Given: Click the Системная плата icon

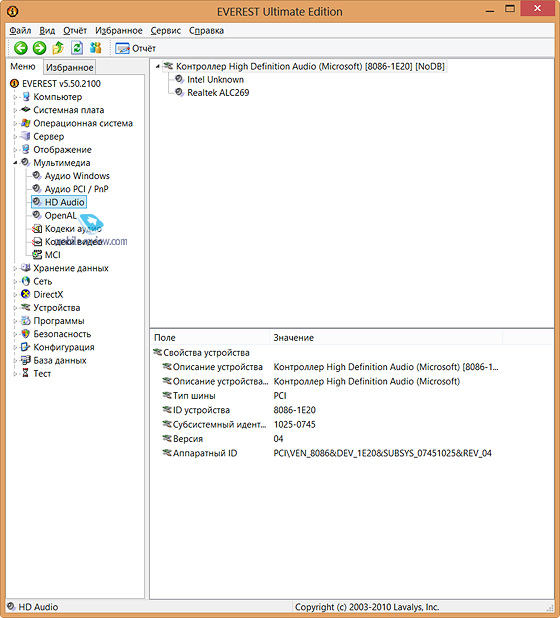Looking at the screenshot, I should click(x=26, y=110).
